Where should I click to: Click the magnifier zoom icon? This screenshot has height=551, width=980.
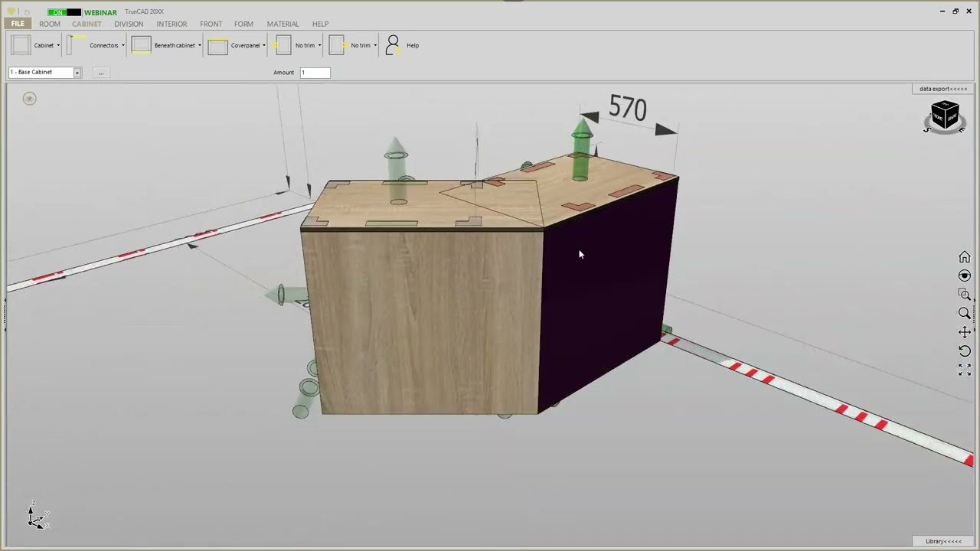pyautogui.click(x=965, y=313)
